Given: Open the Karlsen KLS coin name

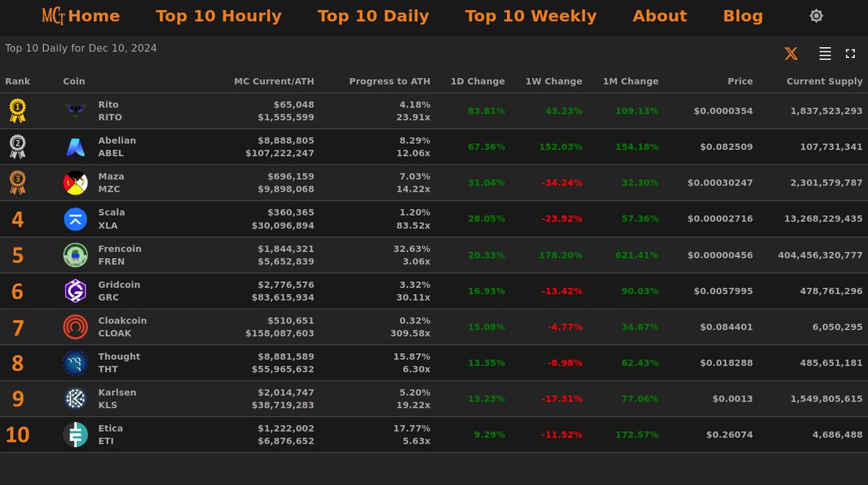Looking at the screenshot, I should tap(117, 399).
